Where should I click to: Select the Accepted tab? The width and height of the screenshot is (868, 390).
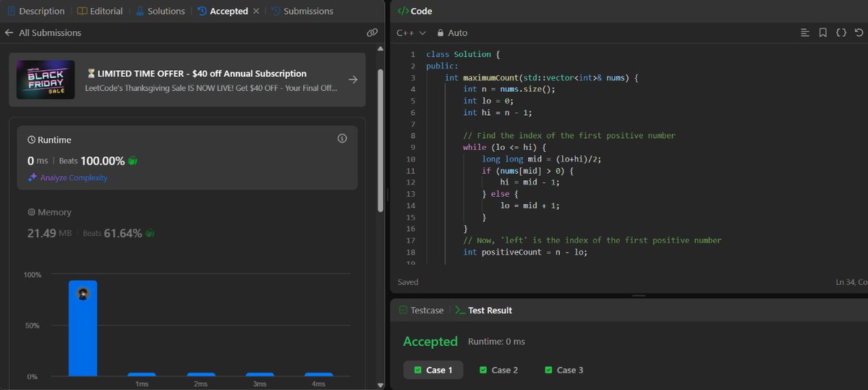223,11
